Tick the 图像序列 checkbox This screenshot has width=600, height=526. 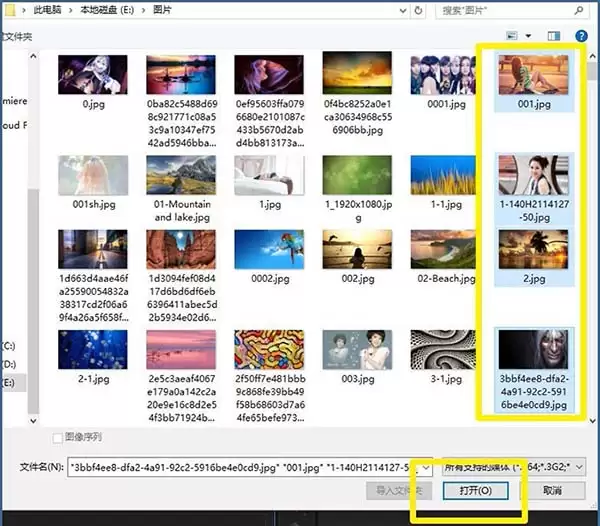tap(57, 438)
